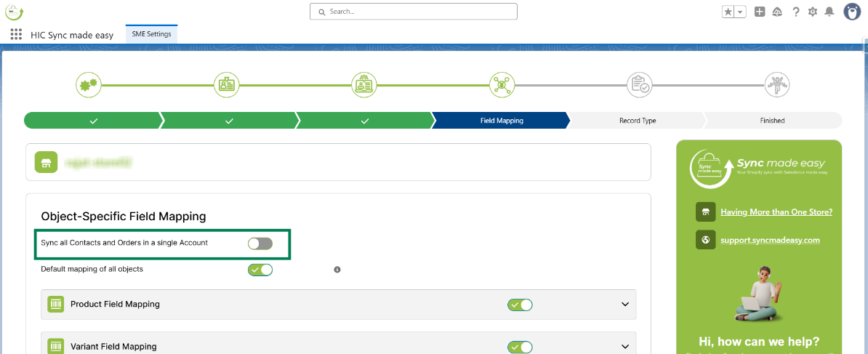Select the Finished path step

[x=773, y=121]
